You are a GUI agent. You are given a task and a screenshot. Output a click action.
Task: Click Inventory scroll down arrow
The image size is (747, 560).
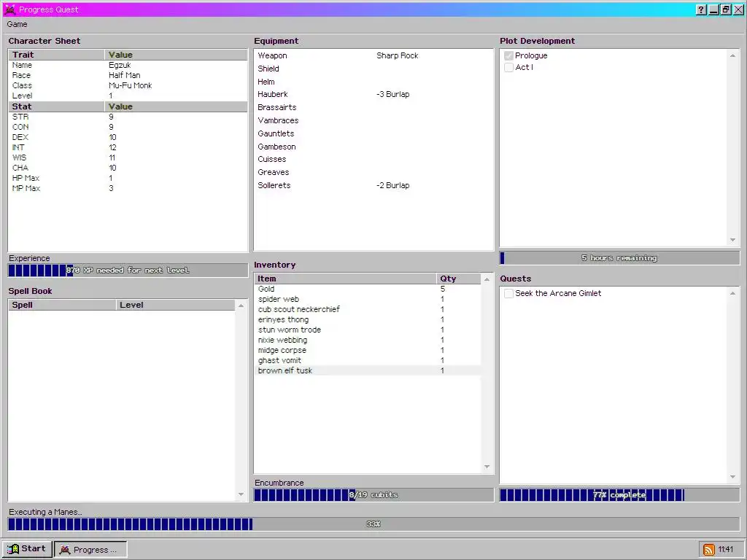point(487,467)
